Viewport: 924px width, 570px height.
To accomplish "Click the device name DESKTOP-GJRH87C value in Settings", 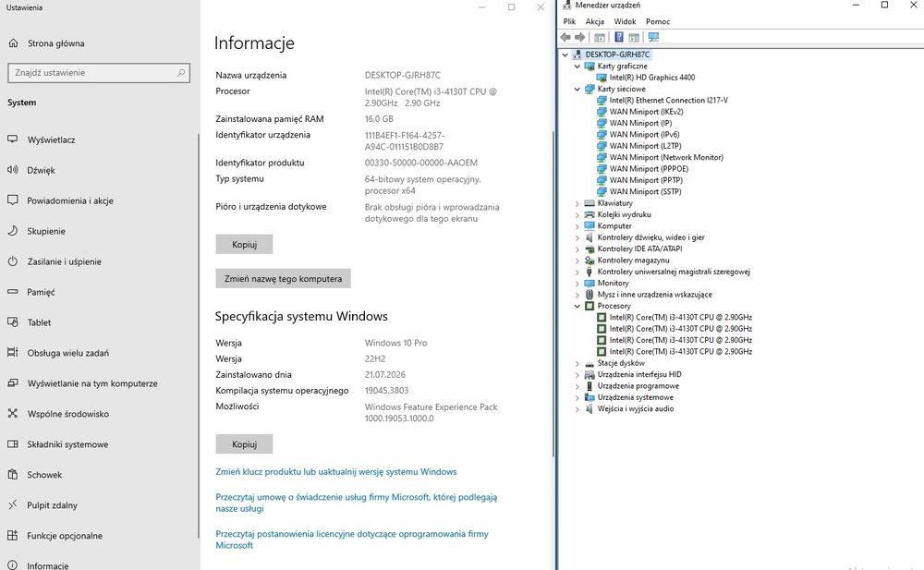I will pos(403,75).
